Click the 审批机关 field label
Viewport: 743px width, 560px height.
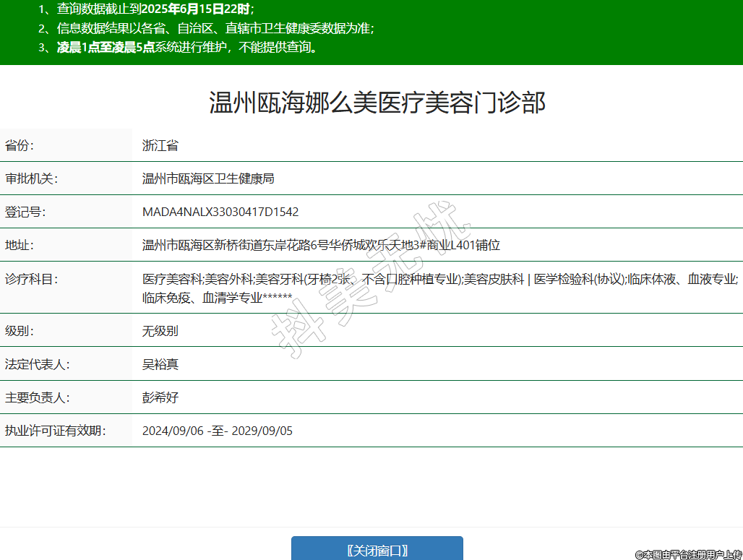pos(31,178)
